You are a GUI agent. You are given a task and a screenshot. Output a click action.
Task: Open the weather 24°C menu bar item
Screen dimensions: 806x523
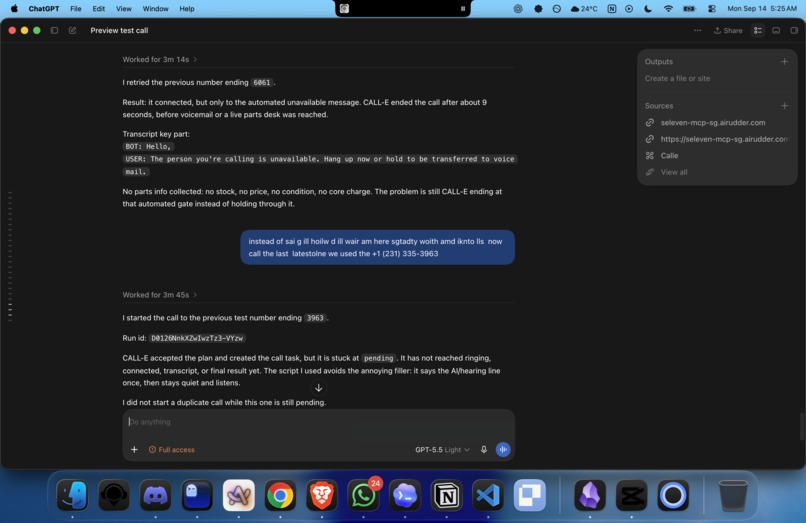coord(584,9)
